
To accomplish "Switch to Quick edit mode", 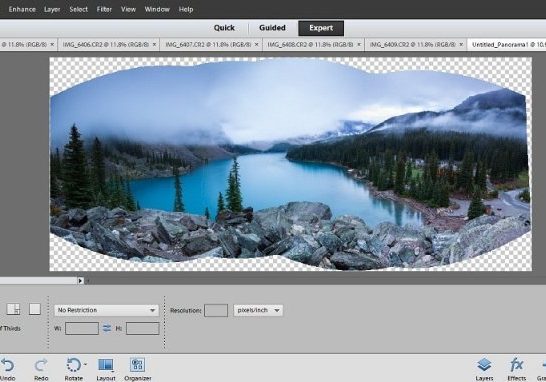I will 224,28.
